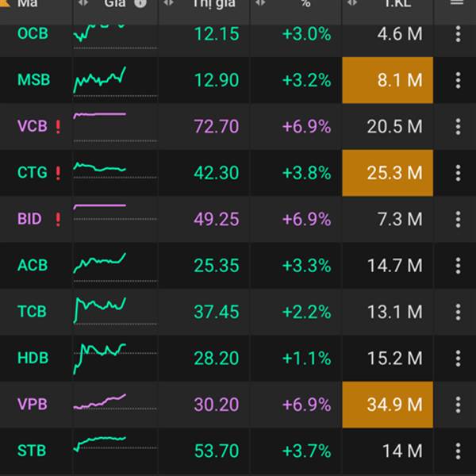The height and width of the screenshot is (476, 476).
Task: Sort by the Mã column header
Action: 28,4
